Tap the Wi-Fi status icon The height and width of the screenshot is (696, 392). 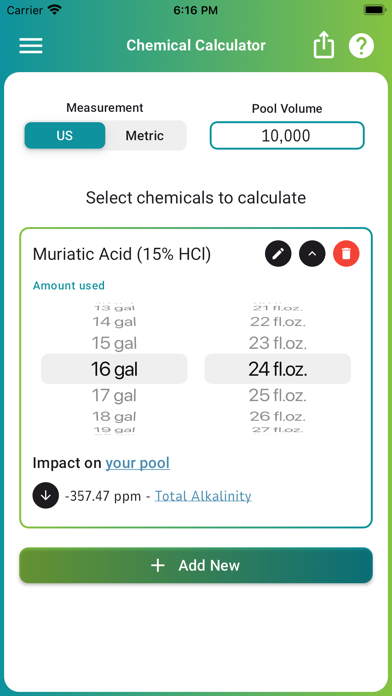(x=55, y=10)
